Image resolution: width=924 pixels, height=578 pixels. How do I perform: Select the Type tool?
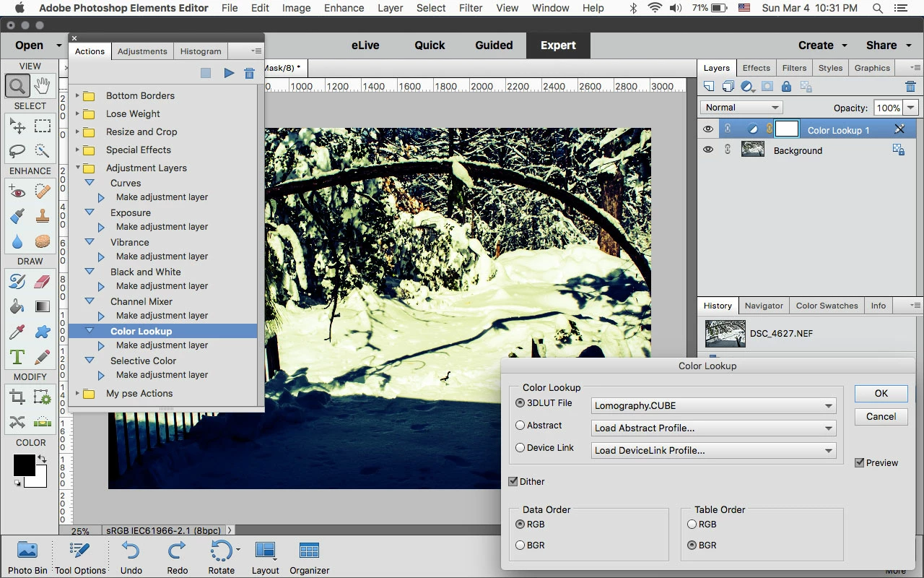[17, 357]
